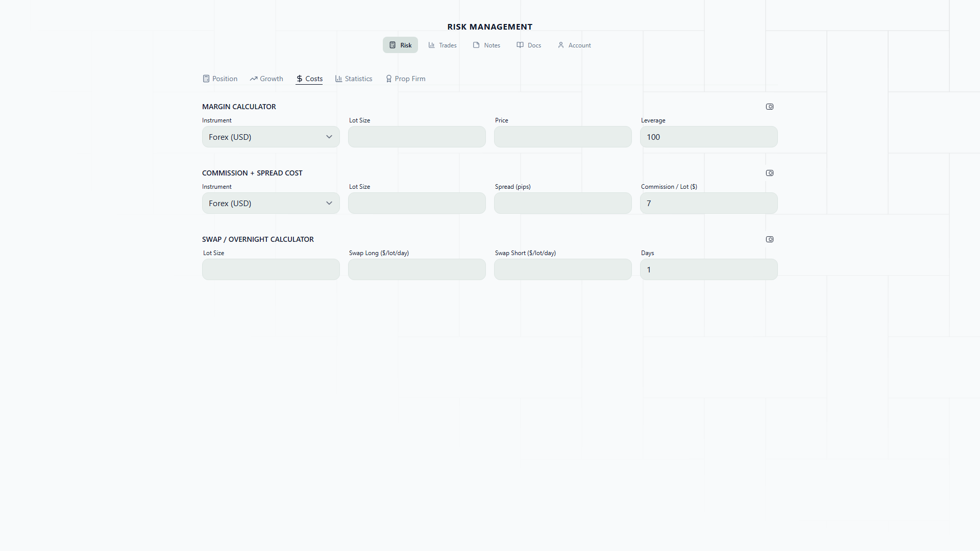
Task: Focus the Leverage input showing 100
Action: click(x=708, y=137)
